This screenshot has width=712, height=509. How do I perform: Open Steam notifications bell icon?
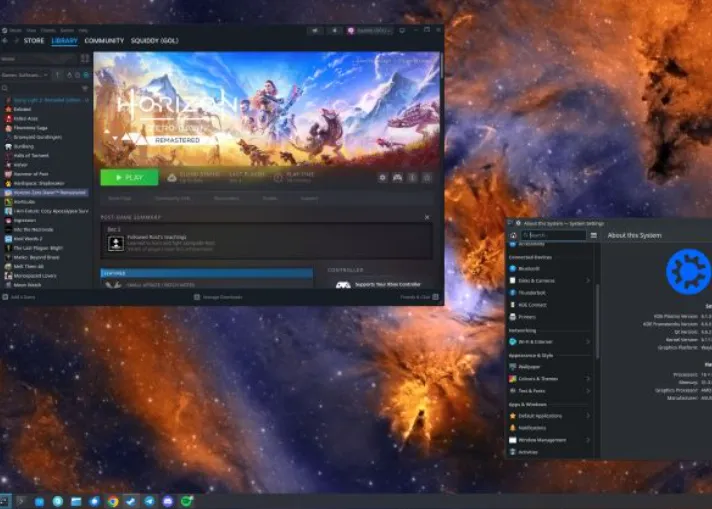click(x=335, y=30)
